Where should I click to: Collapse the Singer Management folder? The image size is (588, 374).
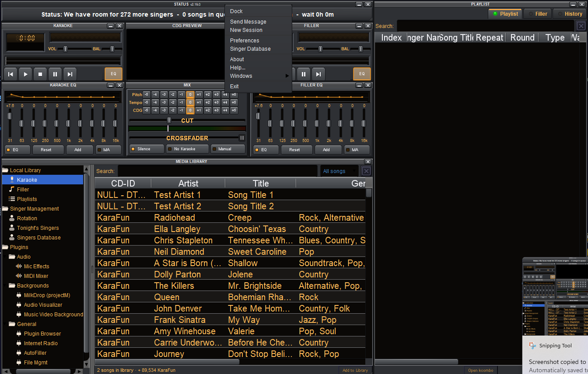[x=5, y=208]
